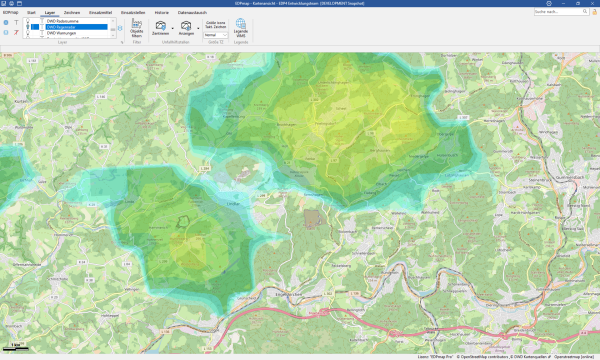Toggle visibility bulb for DWD Warnungen layer
Screen dimensions: 600x360
[28, 33]
